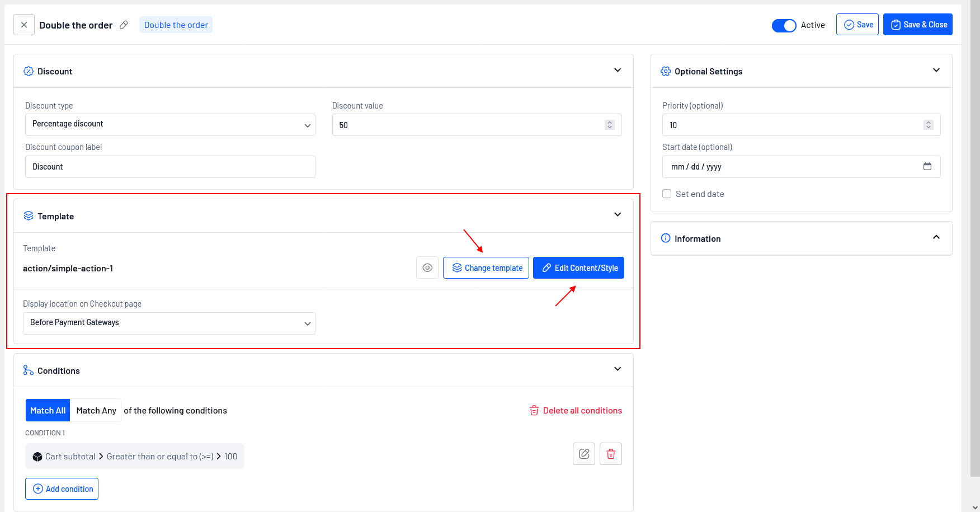The width and height of the screenshot is (980, 512).
Task: Delete Condition 1 with the trash icon
Action: point(611,454)
